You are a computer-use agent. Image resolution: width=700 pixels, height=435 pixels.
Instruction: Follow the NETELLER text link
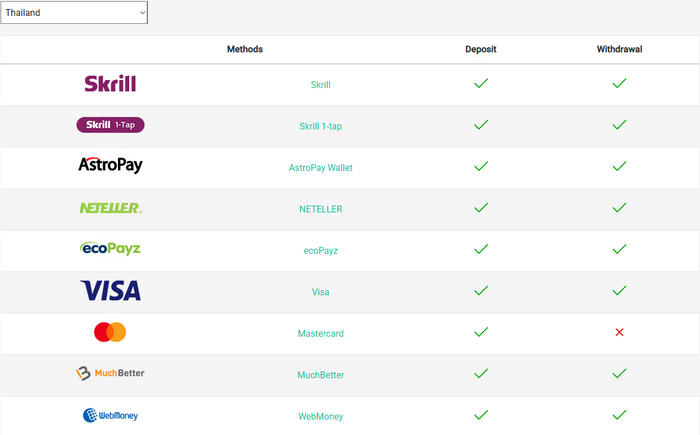320,209
